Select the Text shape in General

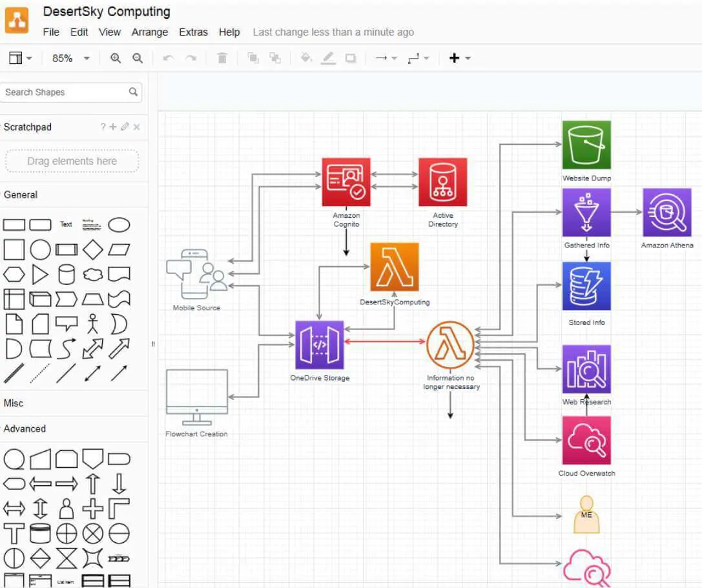(66, 224)
